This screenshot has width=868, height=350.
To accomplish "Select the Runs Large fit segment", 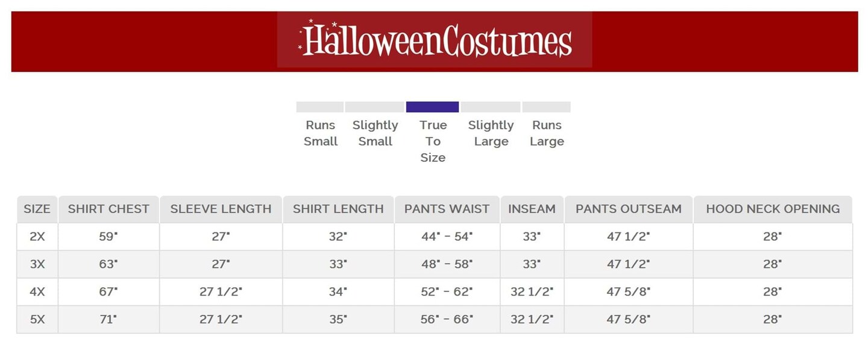I will tap(546, 107).
